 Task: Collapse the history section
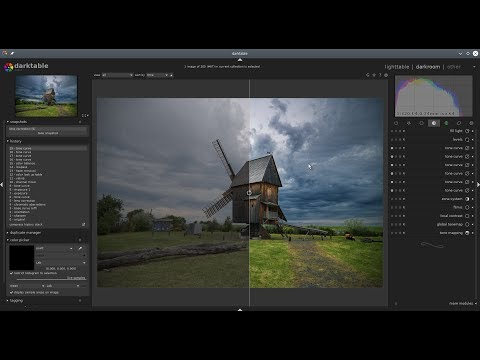point(8,141)
